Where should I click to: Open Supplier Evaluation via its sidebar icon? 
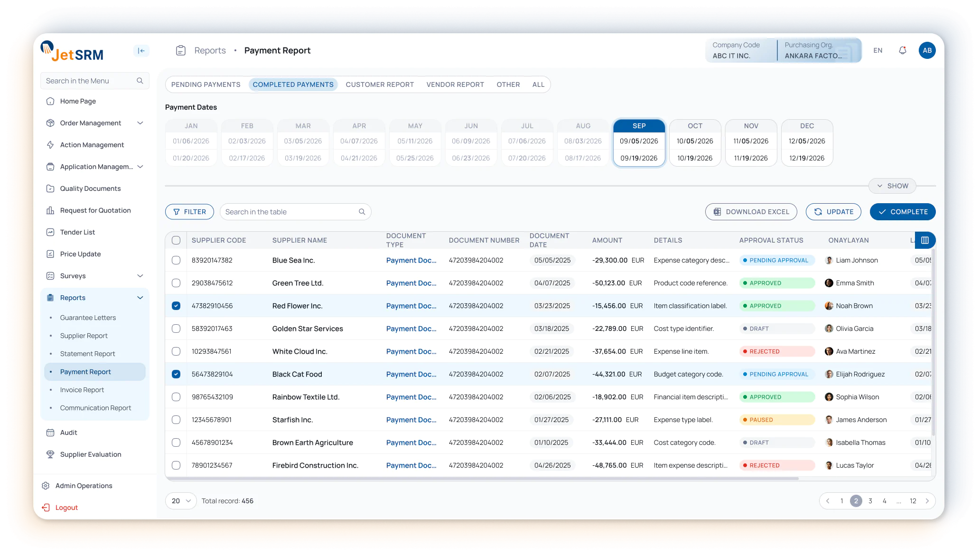tap(51, 454)
